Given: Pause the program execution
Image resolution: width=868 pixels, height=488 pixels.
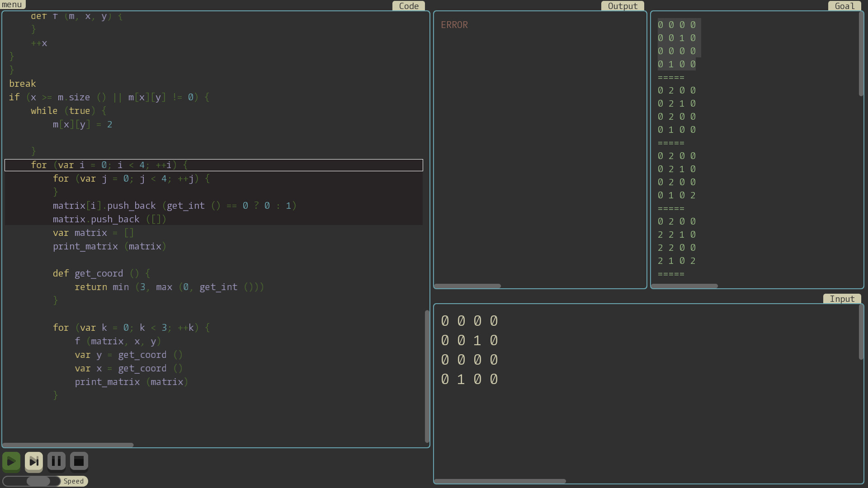Looking at the screenshot, I should pos(57,461).
